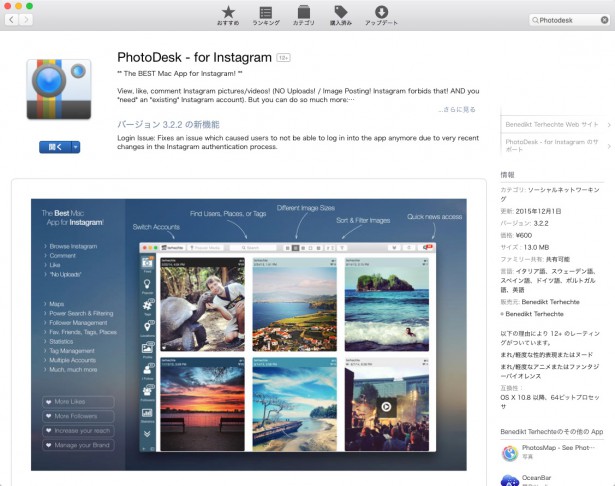This screenshot has width=615, height=486.
Task: Click the play button on the concert video
Action: (x=386, y=407)
